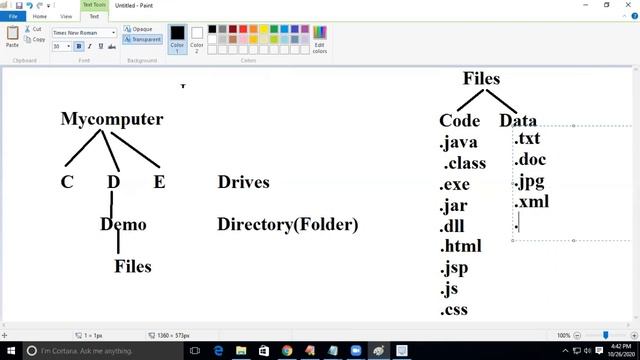Click the Help question mark icon
The width and height of the screenshot is (640, 360).
pyautogui.click(x=634, y=16)
